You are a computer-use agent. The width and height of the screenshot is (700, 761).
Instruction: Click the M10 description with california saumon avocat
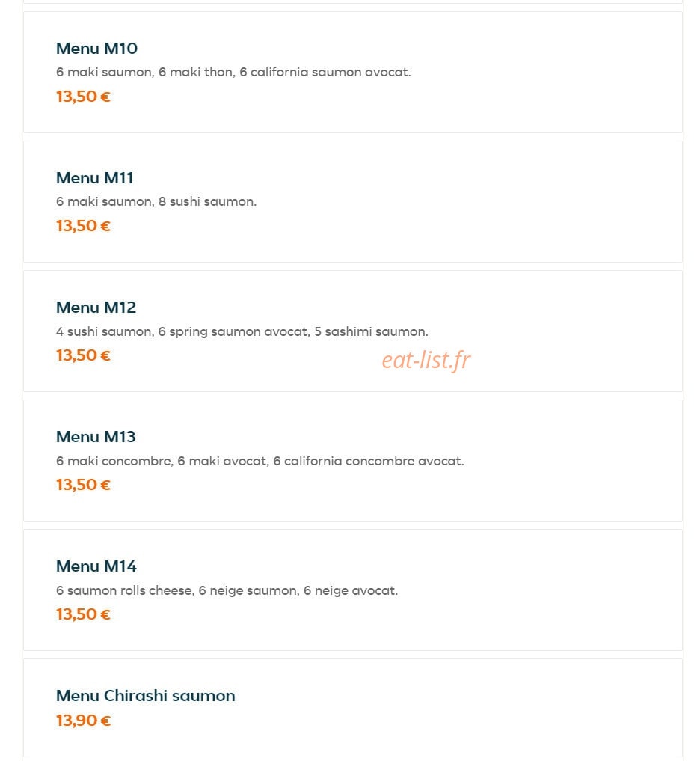233,73
